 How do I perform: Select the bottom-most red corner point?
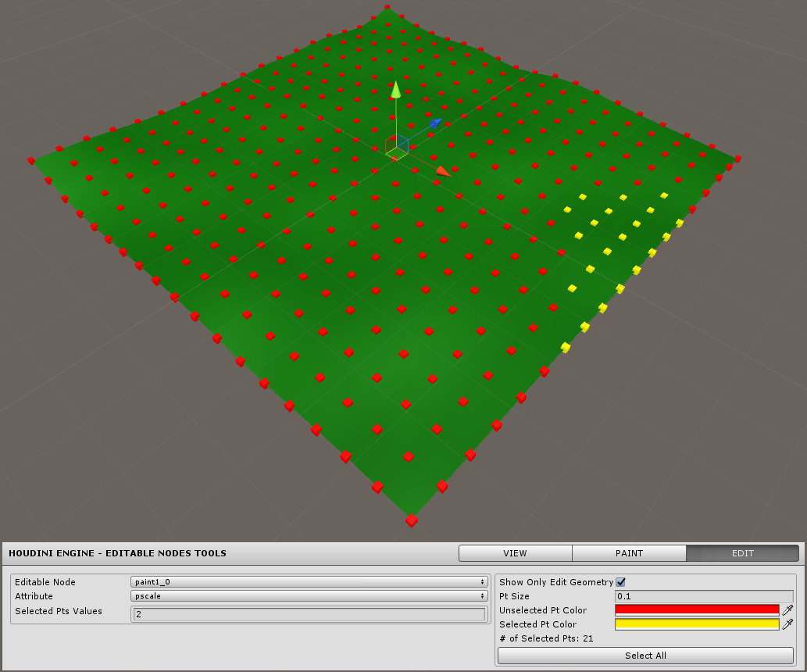412,520
